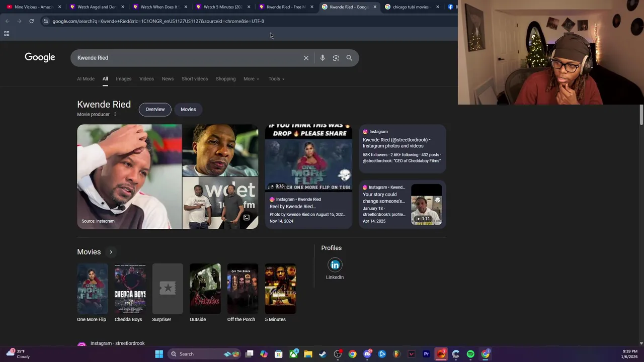Open Spotify from the taskbar

tap(470, 354)
